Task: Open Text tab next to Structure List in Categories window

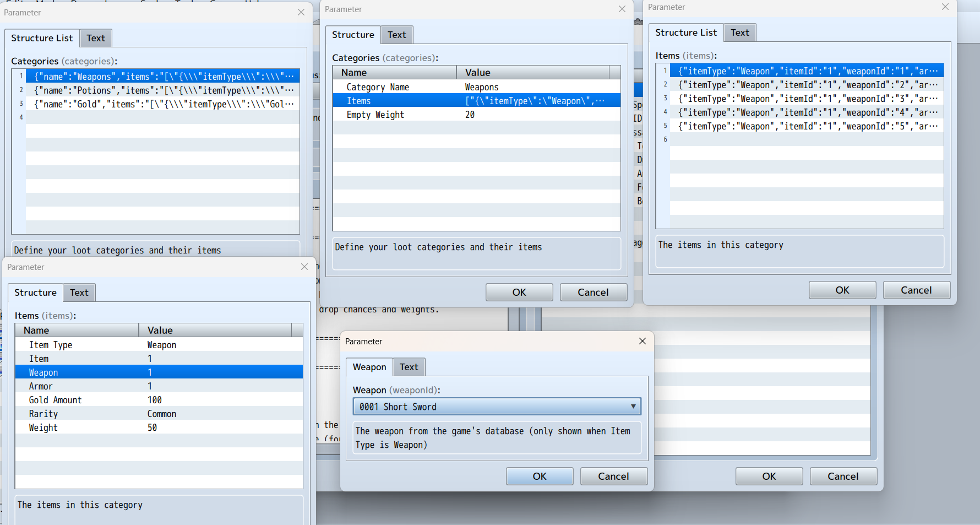Action: pyautogui.click(x=96, y=38)
